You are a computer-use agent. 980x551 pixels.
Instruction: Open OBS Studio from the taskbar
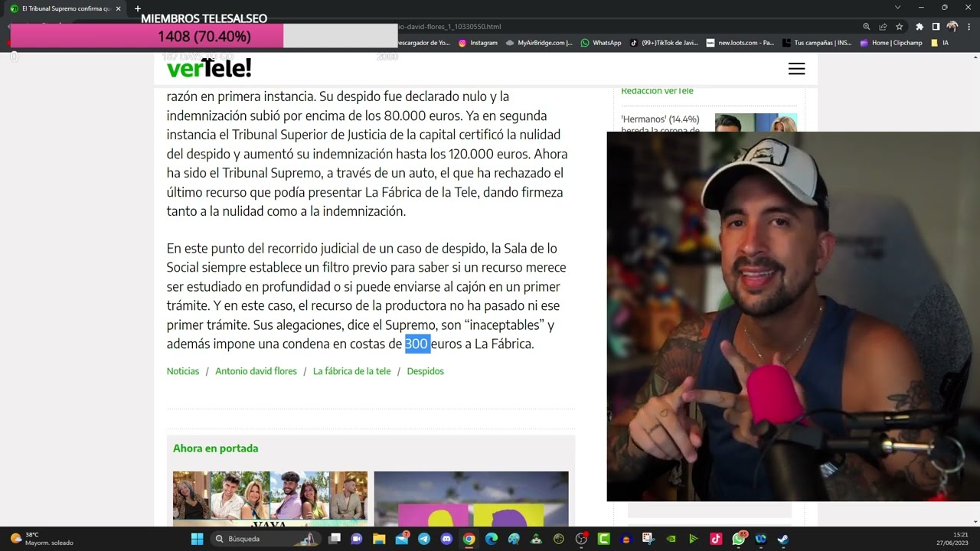click(581, 539)
